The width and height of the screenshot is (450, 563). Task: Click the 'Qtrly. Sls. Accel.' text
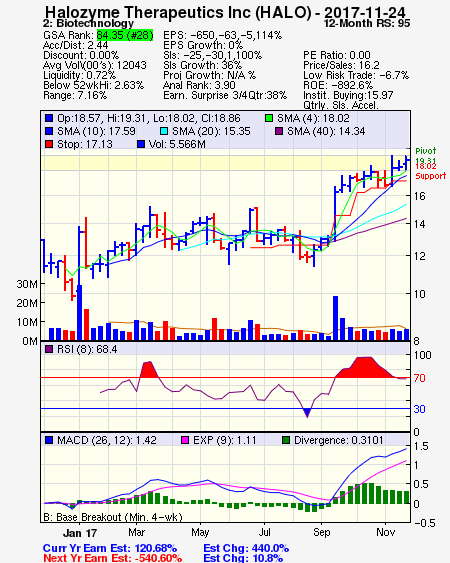341,105
